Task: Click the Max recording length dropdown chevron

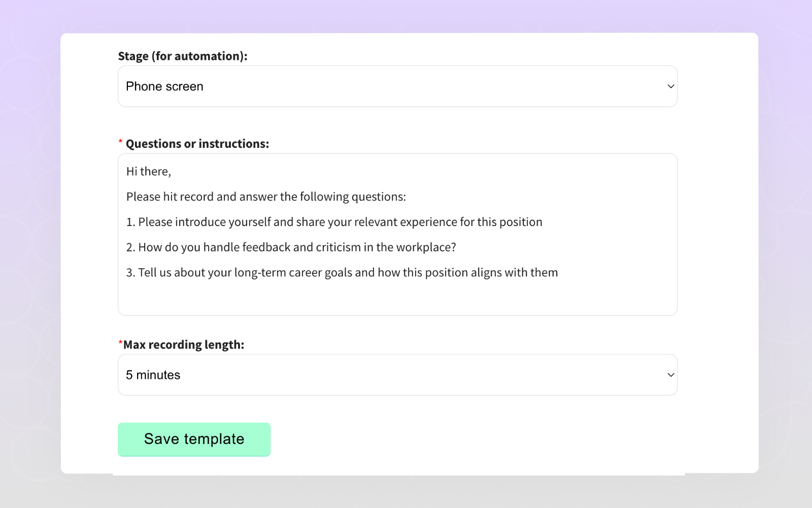Action: (x=670, y=375)
